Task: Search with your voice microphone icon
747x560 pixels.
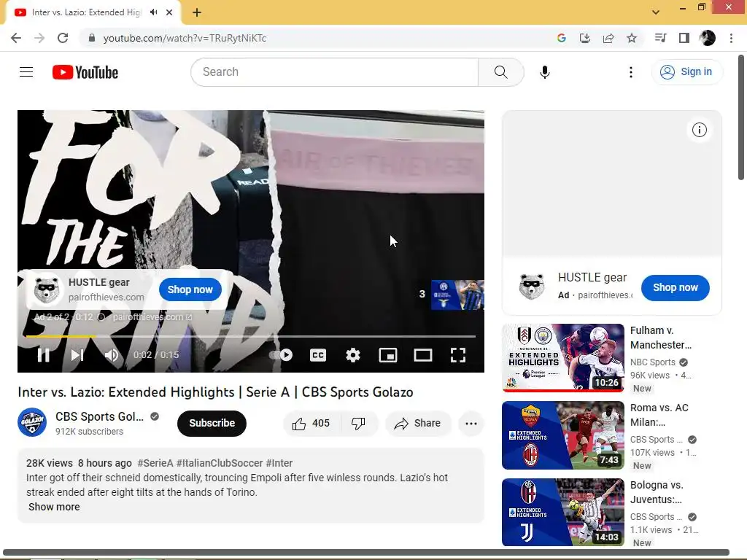Action: click(544, 72)
